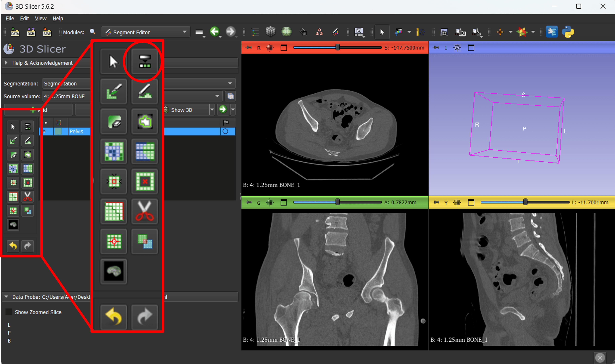The height and width of the screenshot is (364, 615).
Task: Enable the Show Zoomed Slice checkbox
Action: (x=9, y=312)
